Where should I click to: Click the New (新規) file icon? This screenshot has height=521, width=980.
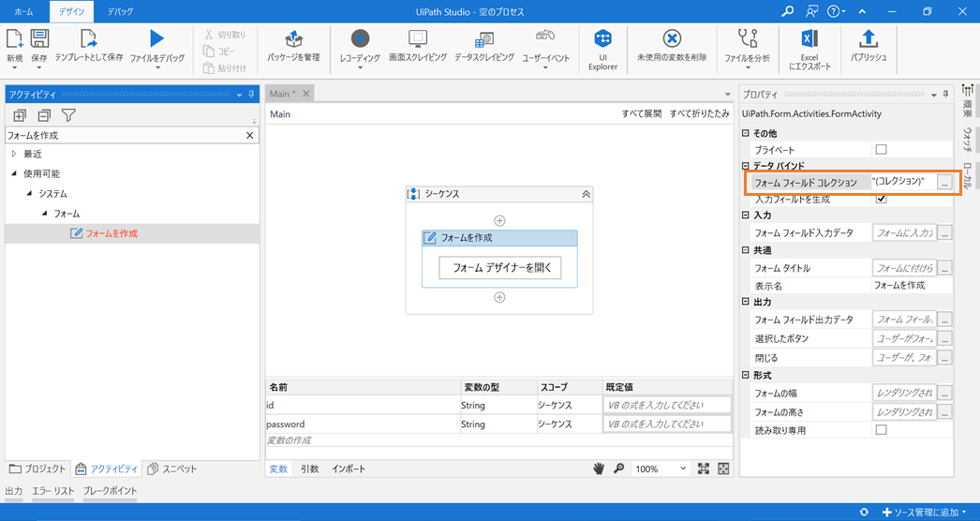[14, 39]
